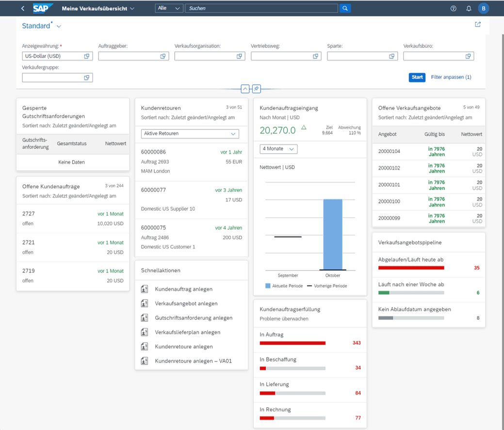Viewport: 504px width, 430px height.
Task: Click the Abgelaufen/Läuft heute ab red bar
Action: tap(411, 268)
